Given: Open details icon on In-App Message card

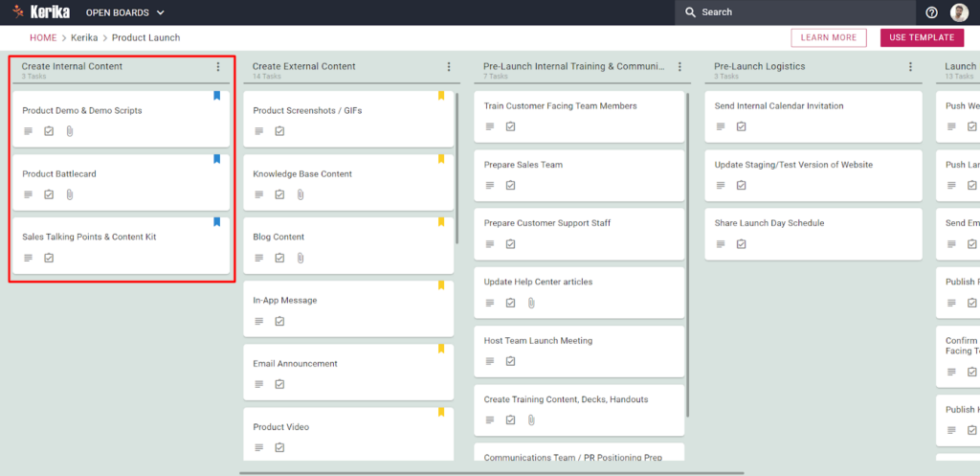Looking at the screenshot, I should 258,321.
